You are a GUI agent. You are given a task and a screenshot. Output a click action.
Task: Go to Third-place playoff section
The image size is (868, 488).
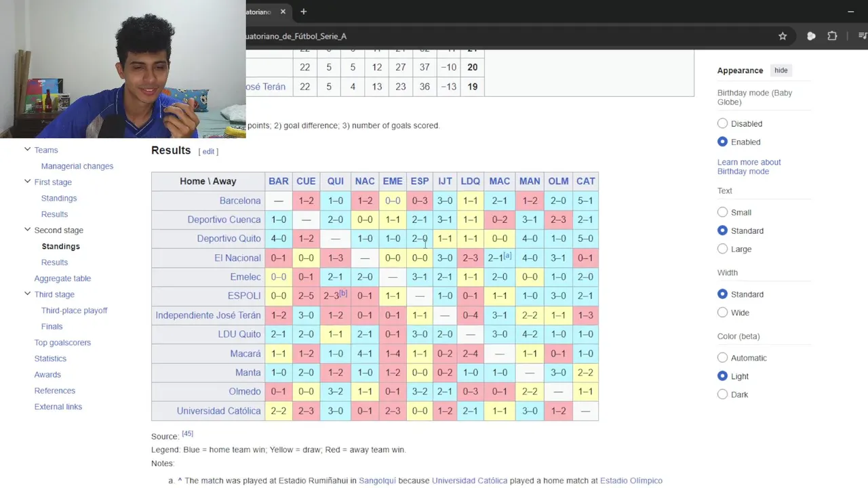(75, 310)
